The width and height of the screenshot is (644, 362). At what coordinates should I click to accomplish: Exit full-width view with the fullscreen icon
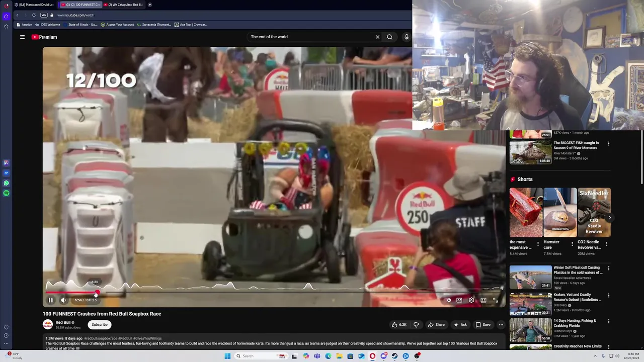click(x=496, y=300)
